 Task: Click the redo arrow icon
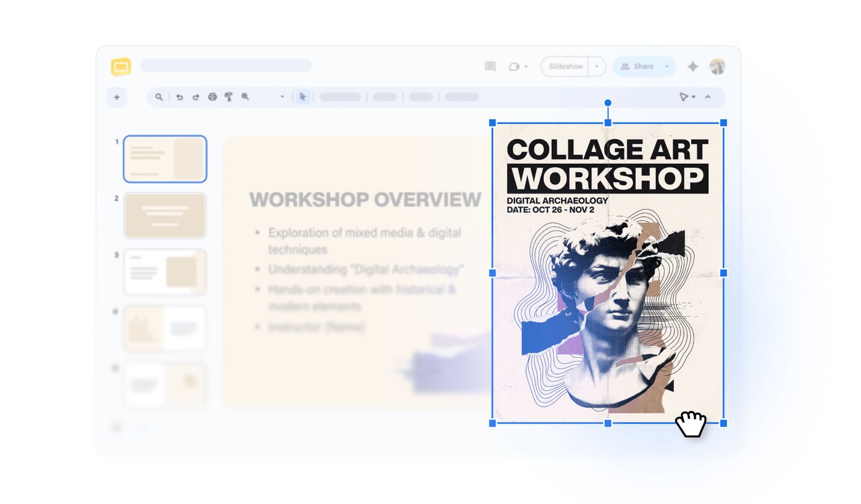click(x=196, y=97)
